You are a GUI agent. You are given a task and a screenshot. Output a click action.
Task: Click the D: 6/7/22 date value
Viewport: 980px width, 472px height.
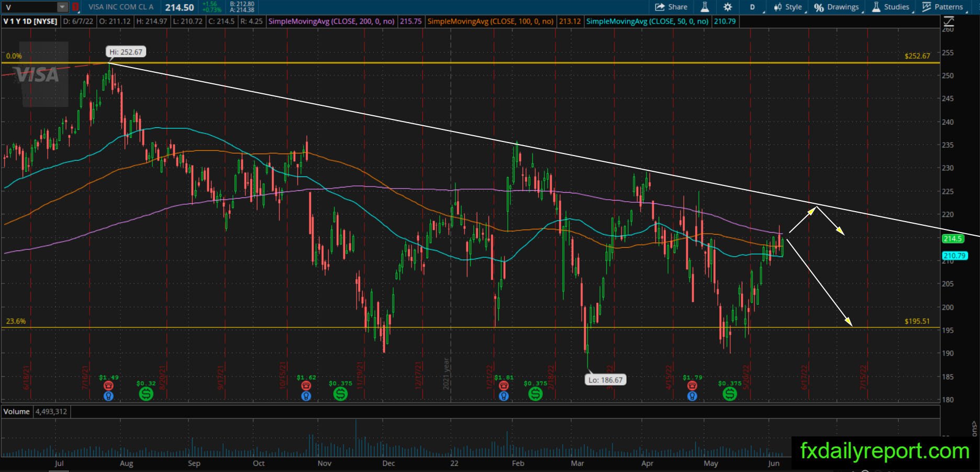pyautogui.click(x=78, y=21)
